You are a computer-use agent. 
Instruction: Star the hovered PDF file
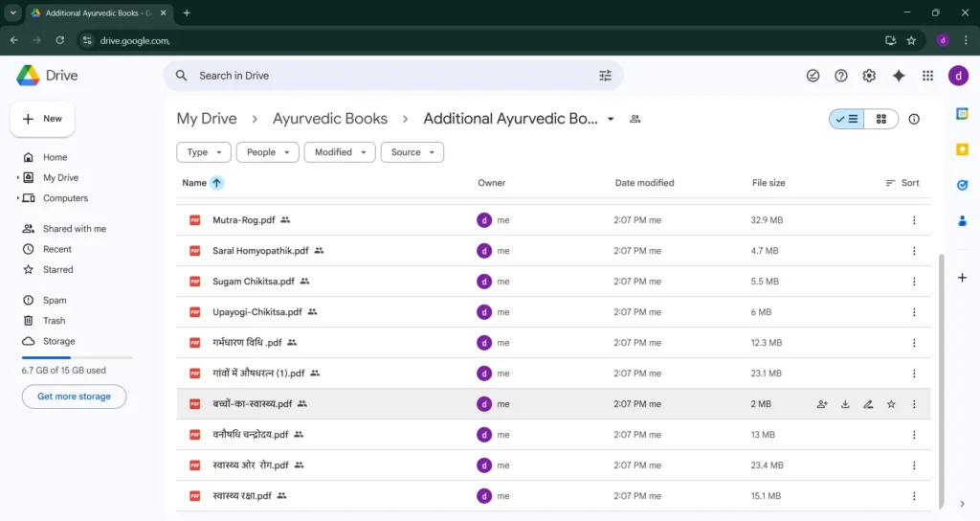pos(891,404)
